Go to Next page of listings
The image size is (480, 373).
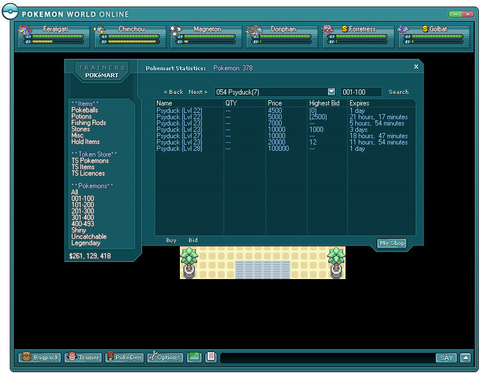click(198, 92)
